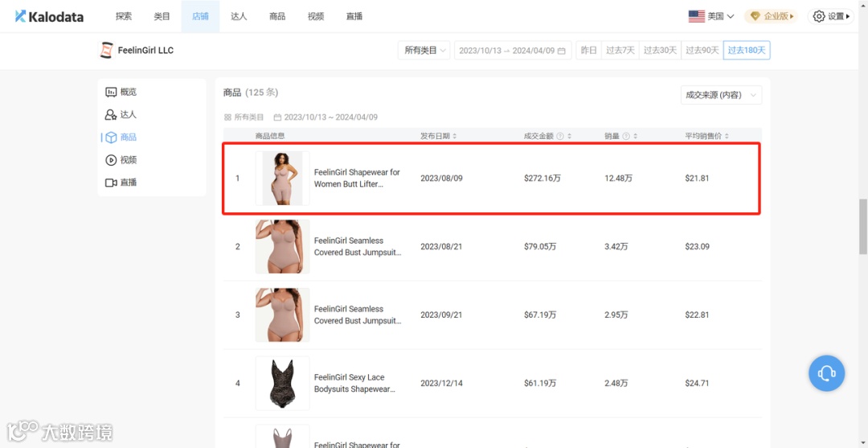Viewport: 868px width, 448px height.
Task: Select the 店铺 tab
Action: [x=200, y=17]
